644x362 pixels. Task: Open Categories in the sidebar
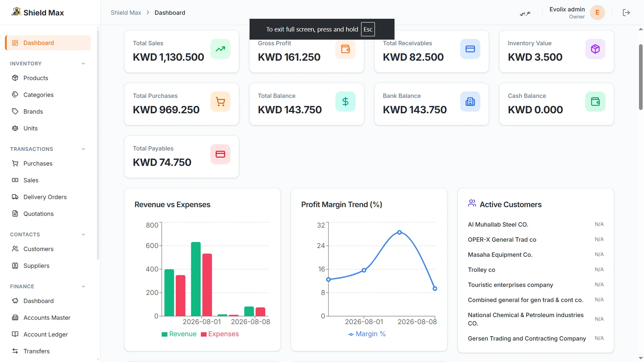pos(48,95)
